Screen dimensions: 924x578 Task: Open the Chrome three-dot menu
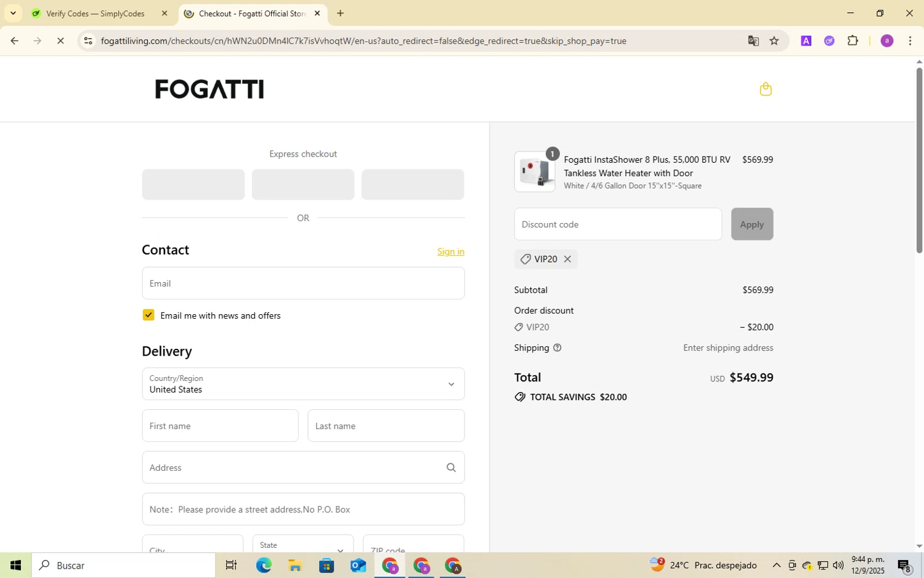pos(910,41)
